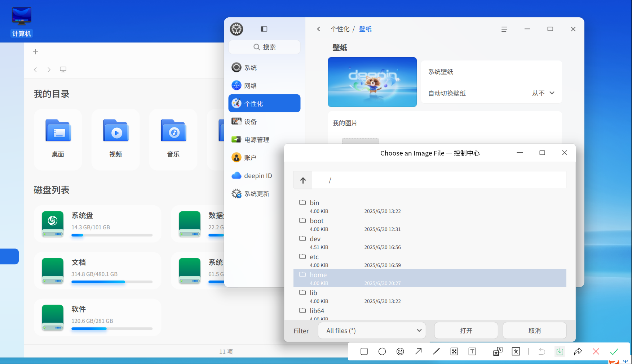This screenshot has width=632, height=364.
Task: Open the 电源管理 settings category
Action: (264, 140)
